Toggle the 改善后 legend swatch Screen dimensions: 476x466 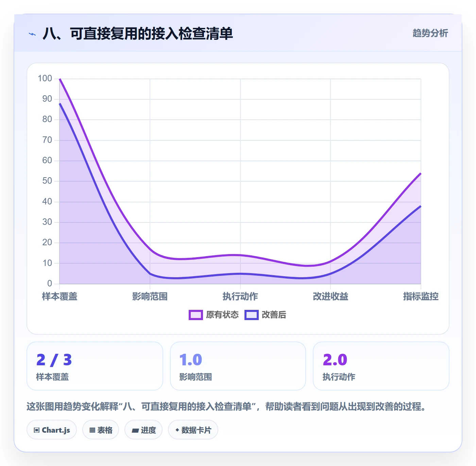pos(252,315)
